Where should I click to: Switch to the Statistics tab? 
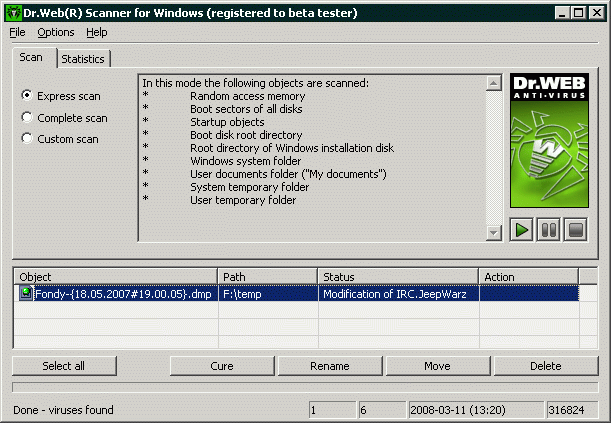83,59
